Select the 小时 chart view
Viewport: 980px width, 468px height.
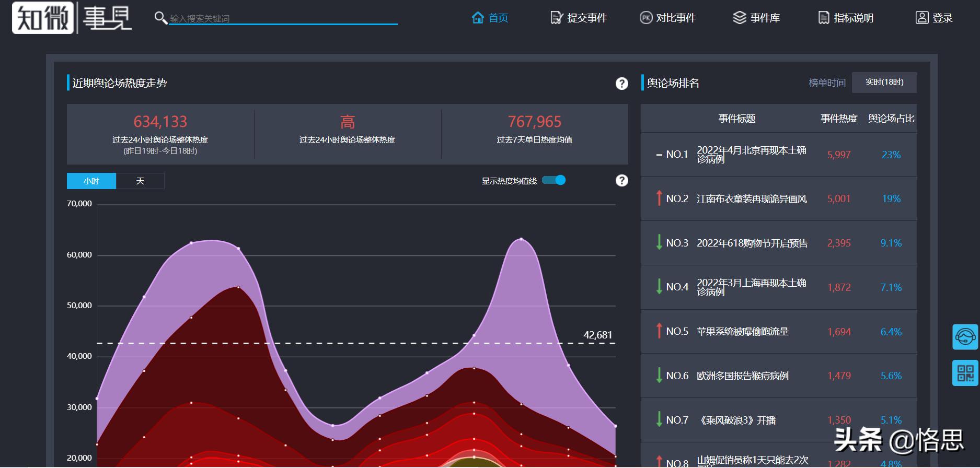[x=91, y=181]
